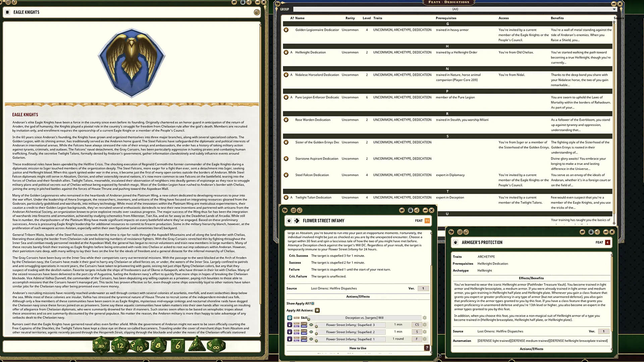This screenshot has height=362, width=644.
Task: Open settings gear for Stupefied: 3 effect
Action: pyautogui.click(x=424, y=325)
